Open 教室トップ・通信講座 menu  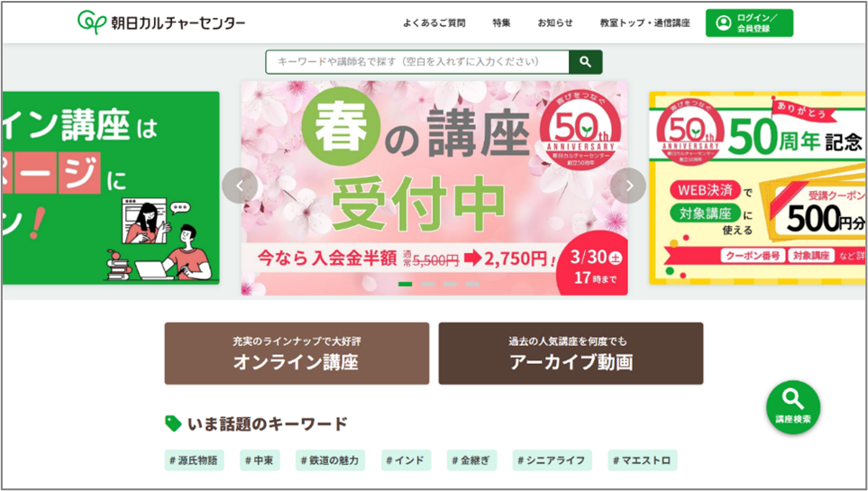(644, 23)
